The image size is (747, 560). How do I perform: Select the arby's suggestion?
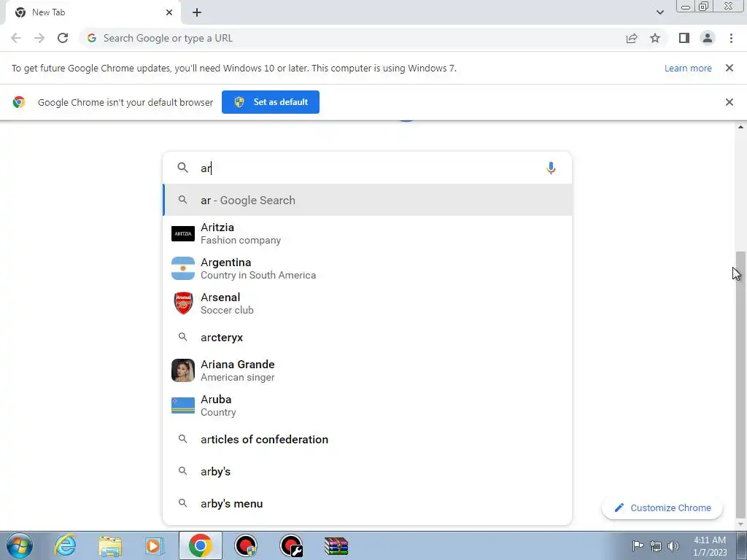368,472
